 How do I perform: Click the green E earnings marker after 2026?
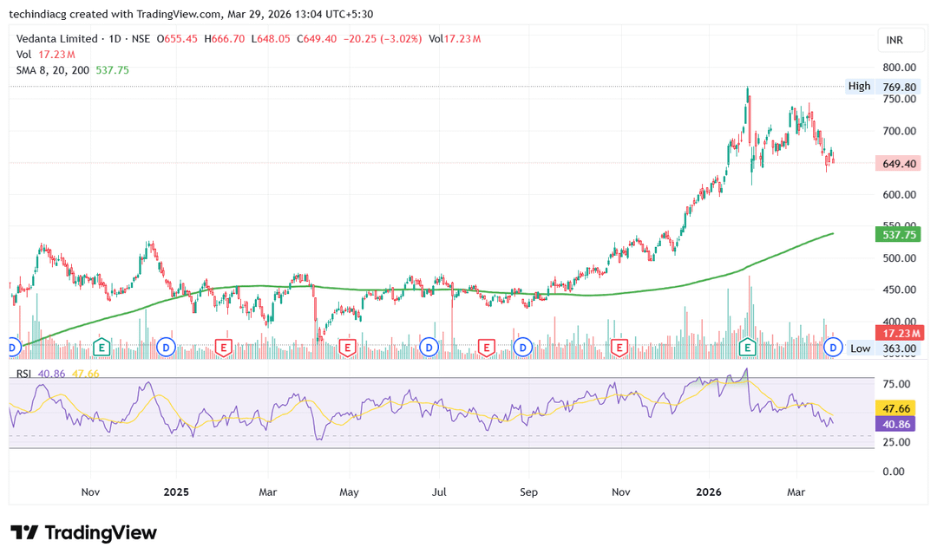tap(746, 347)
